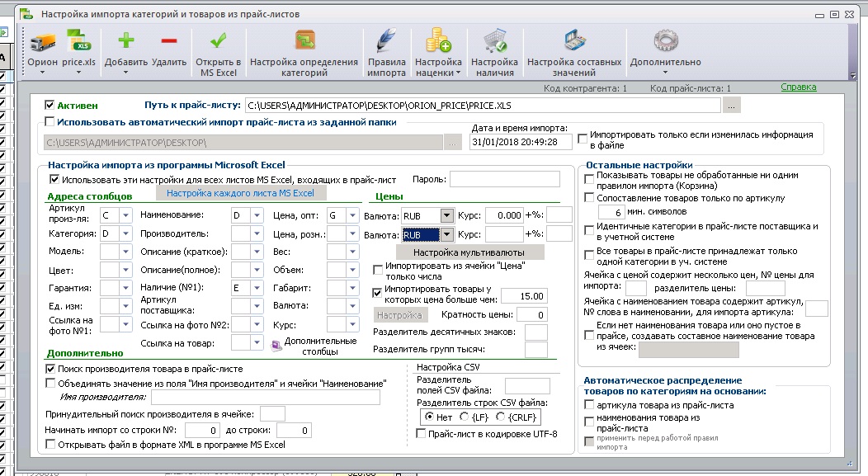
Task: Open the Модель column dropdown
Action: (125, 252)
